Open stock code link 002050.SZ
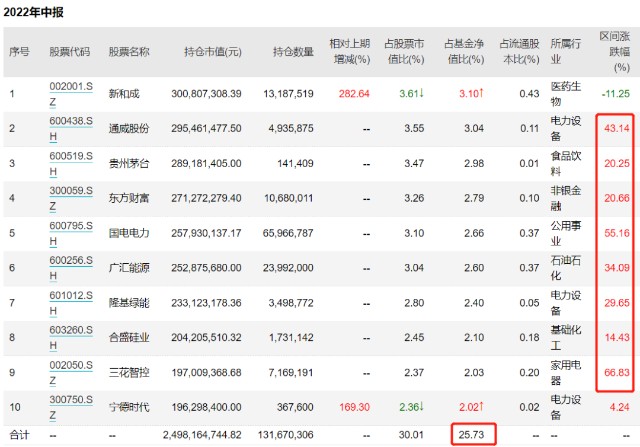The height and width of the screenshot is (447, 640). (x=71, y=373)
